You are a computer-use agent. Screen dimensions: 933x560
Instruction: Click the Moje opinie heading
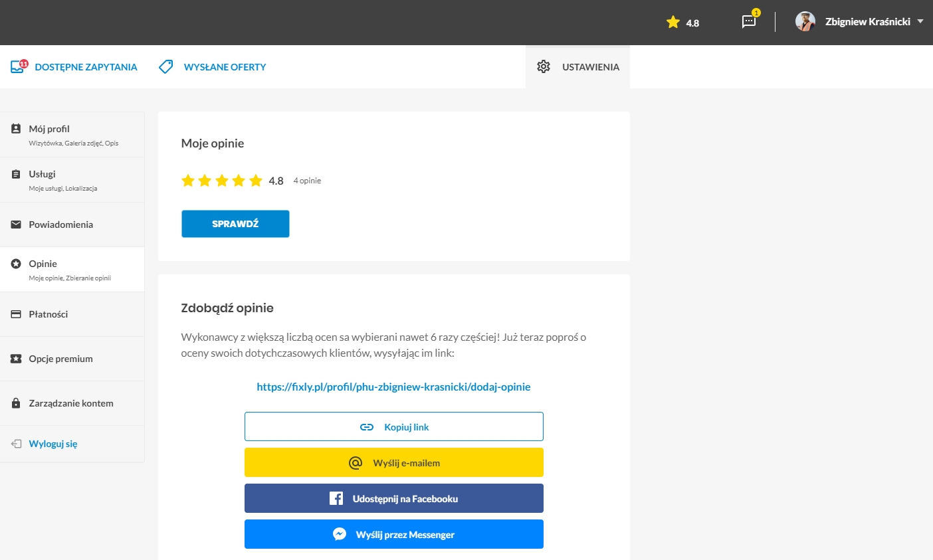click(x=213, y=143)
